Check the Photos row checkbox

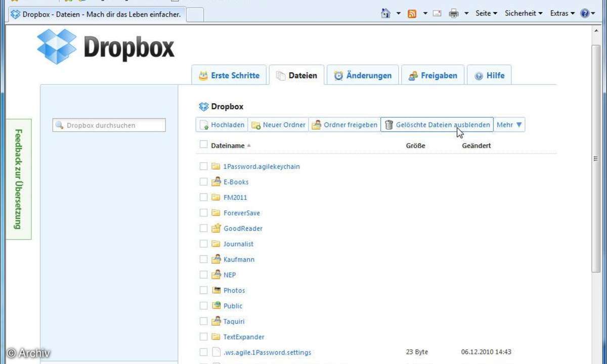click(x=203, y=290)
